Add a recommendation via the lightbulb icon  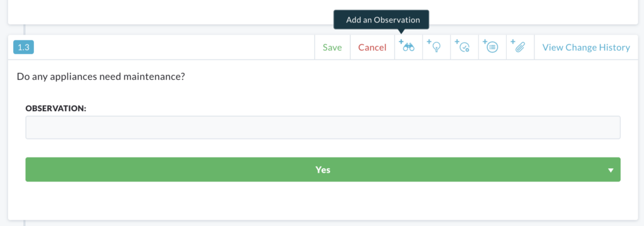click(x=436, y=47)
